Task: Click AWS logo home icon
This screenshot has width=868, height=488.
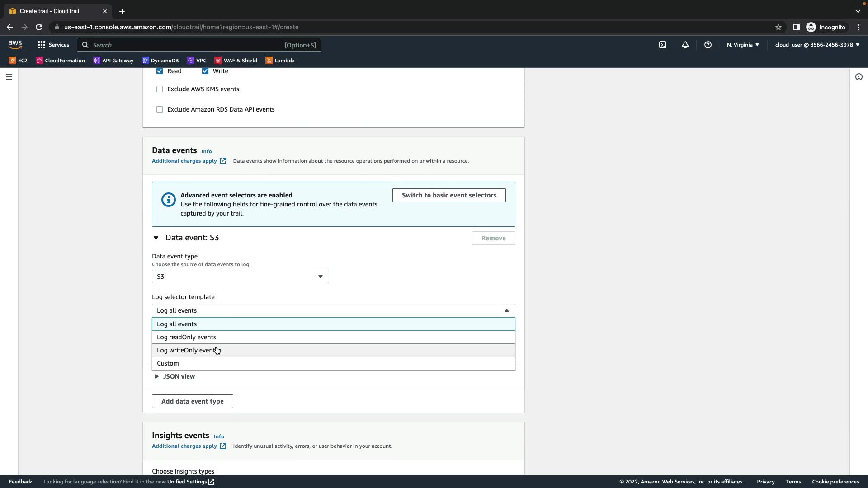Action: (15, 44)
